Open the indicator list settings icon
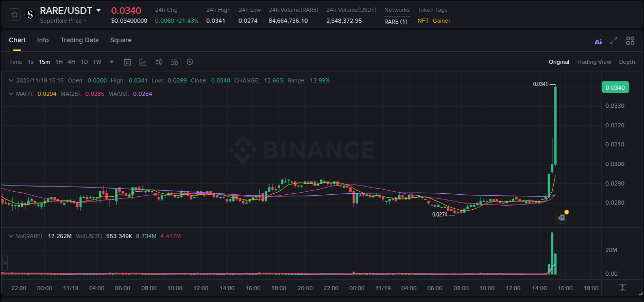 [x=174, y=62]
